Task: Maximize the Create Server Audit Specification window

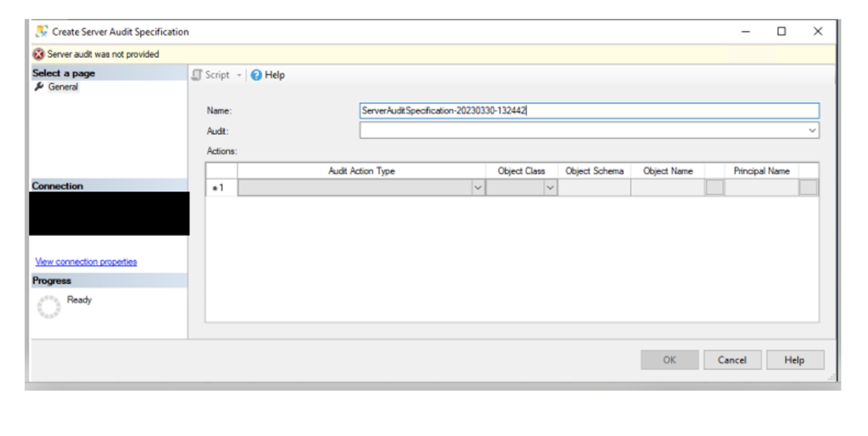Action: point(781,32)
